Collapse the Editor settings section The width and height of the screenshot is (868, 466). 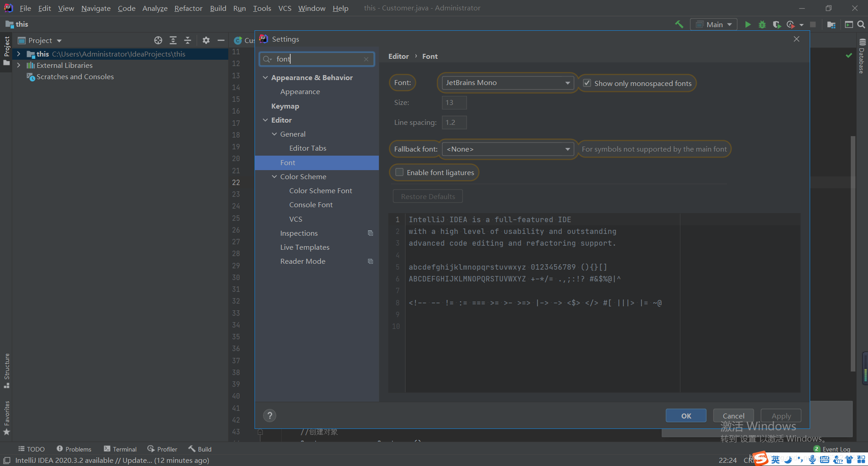pos(265,120)
